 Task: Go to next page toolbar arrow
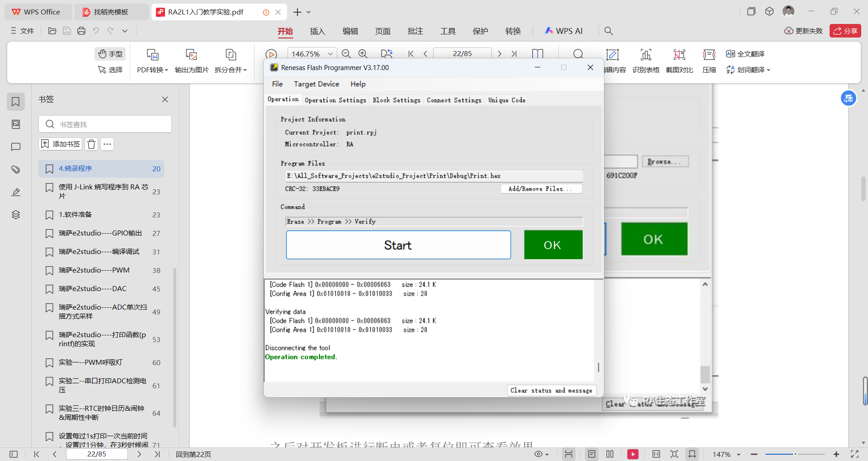pyautogui.click(x=499, y=54)
